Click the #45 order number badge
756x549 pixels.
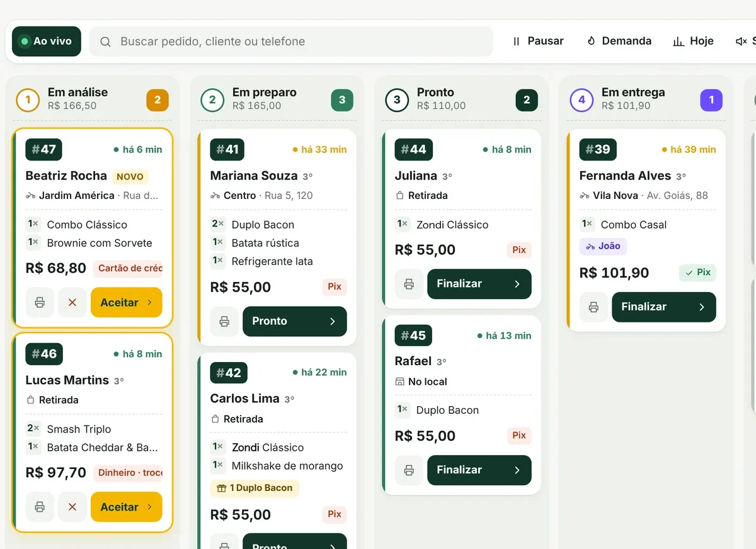point(413,336)
